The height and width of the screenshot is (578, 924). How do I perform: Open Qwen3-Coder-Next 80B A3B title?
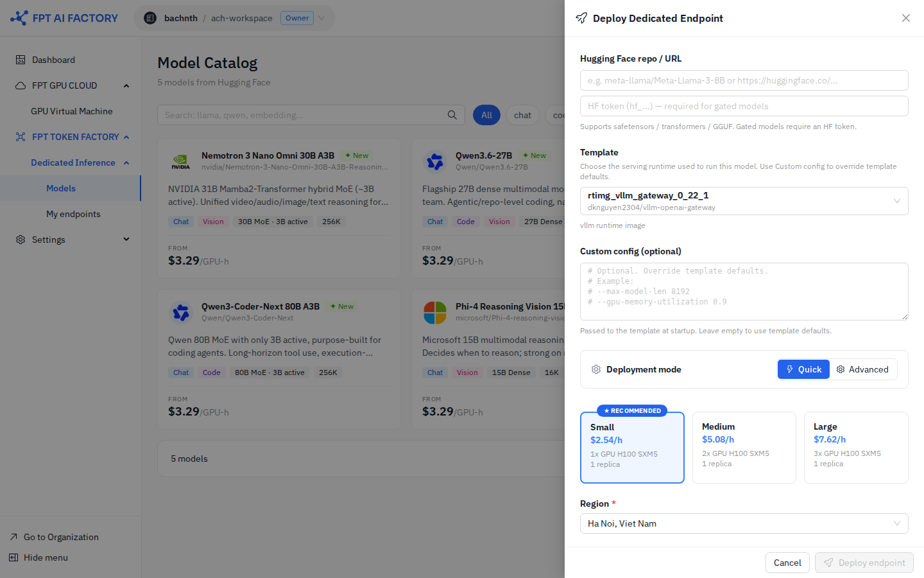(261, 306)
